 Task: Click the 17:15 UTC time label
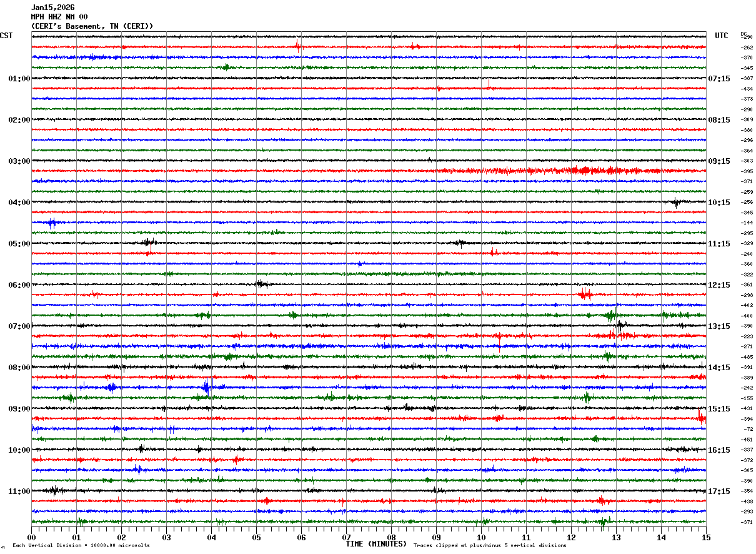tap(719, 491)
